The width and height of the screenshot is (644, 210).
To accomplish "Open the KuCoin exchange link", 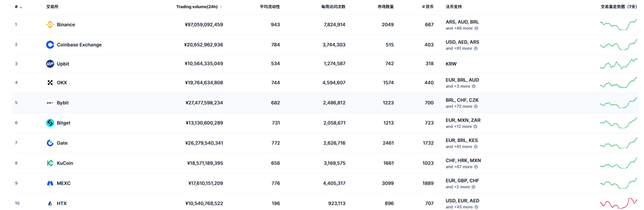I will [65, 163].
